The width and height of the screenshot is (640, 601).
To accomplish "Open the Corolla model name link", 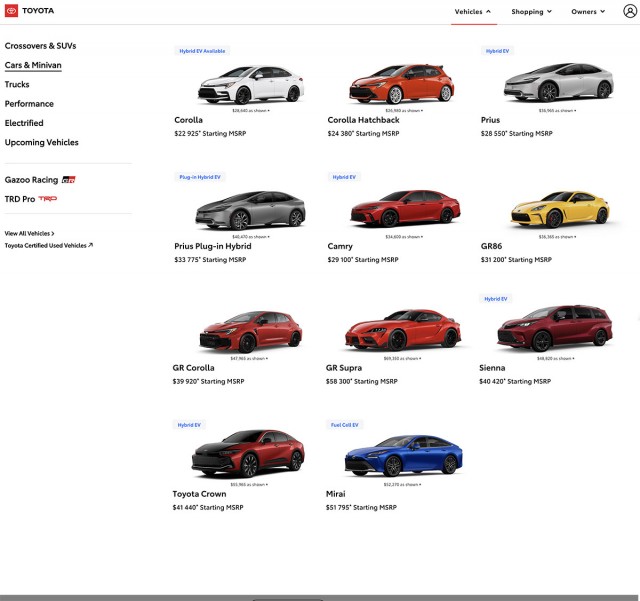I will pos(189,120).
